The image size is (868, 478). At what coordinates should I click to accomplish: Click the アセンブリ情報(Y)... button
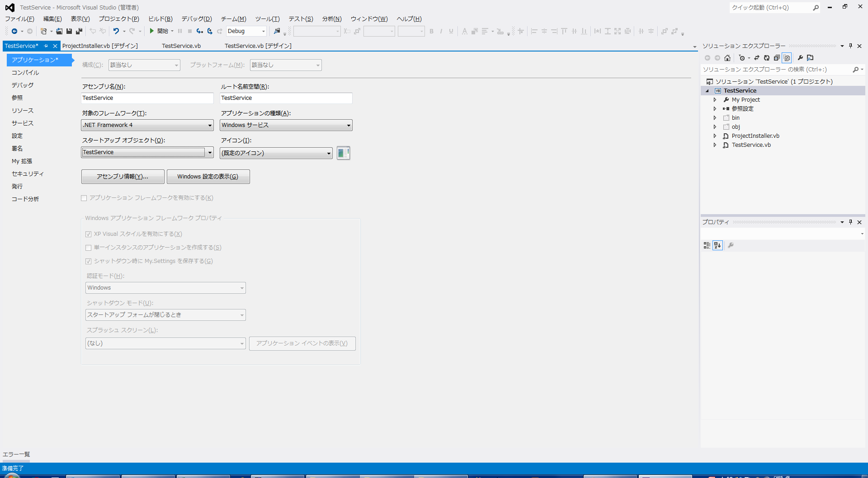click(x=123, y=177)
